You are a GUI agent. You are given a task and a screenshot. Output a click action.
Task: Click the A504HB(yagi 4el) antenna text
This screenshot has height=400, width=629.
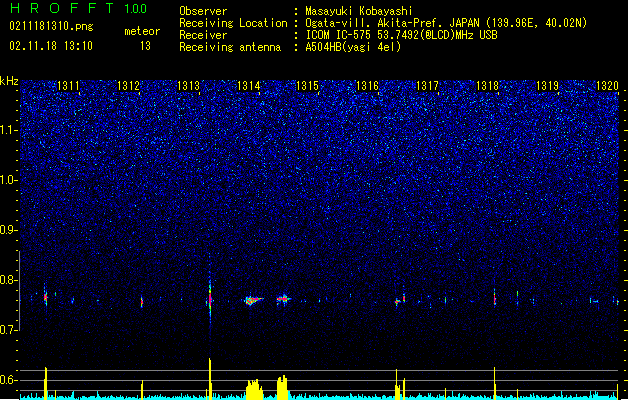[353, 47]
